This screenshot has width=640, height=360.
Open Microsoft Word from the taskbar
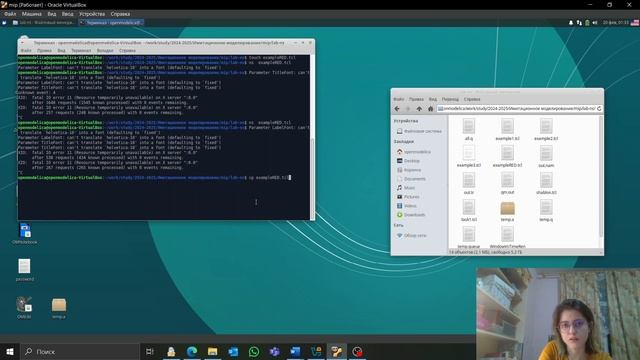295,351
